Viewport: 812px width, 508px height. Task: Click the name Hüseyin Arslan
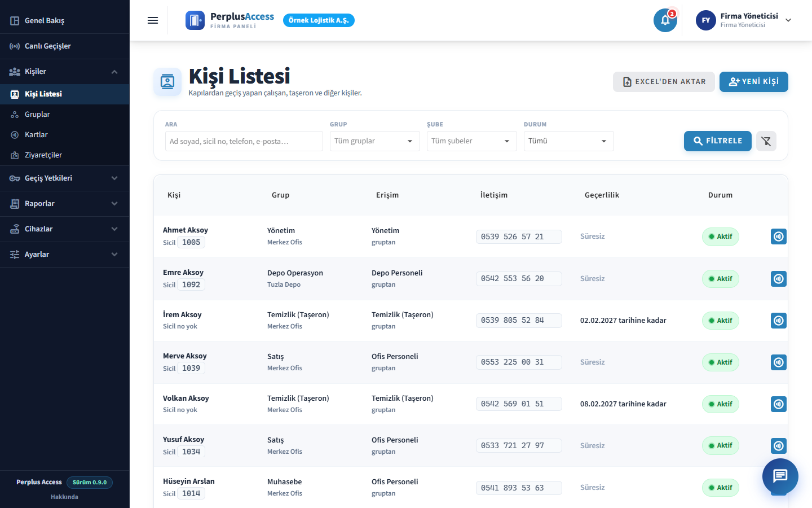pyautogui.click(x=189, y=481)
